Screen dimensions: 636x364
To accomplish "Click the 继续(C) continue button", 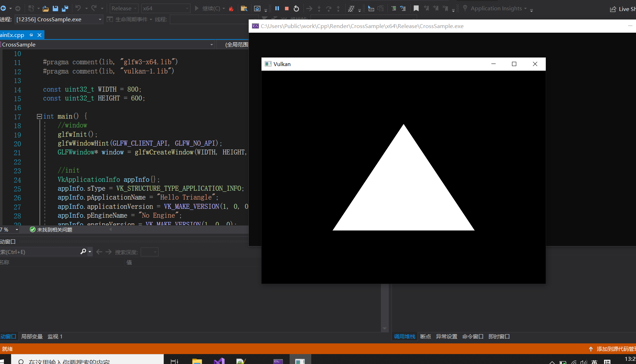I will click(207, 9).
